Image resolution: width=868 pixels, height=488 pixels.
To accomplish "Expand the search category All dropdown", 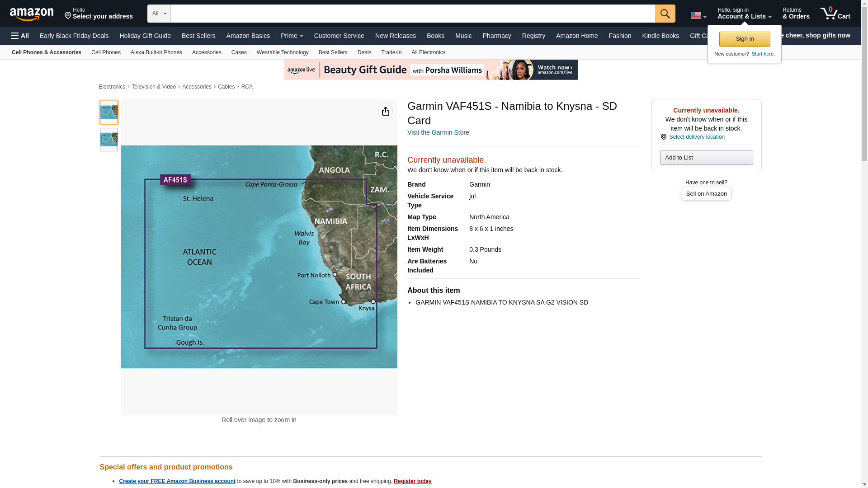I will (x=159, y=14).
